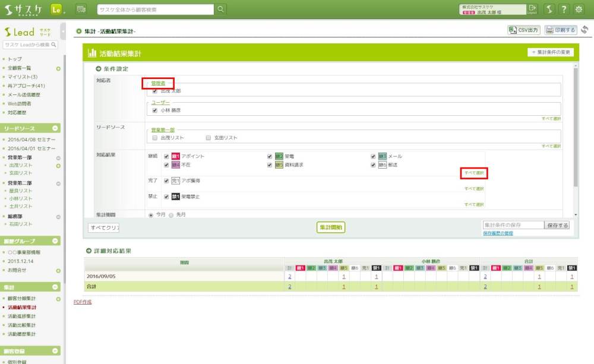This screenshot has height=364, width=594.
Task: Click the plus icon next to お問合せ
Action: [58, 270]
